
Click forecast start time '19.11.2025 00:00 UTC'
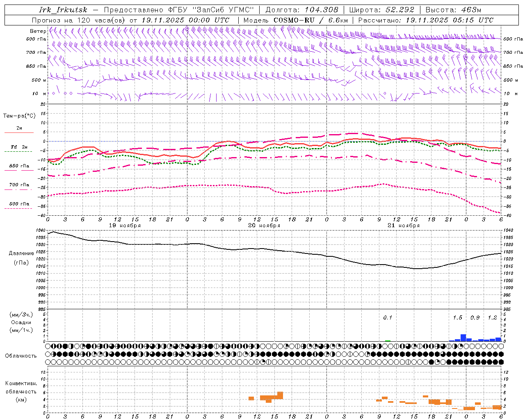[x=185, y=20]
